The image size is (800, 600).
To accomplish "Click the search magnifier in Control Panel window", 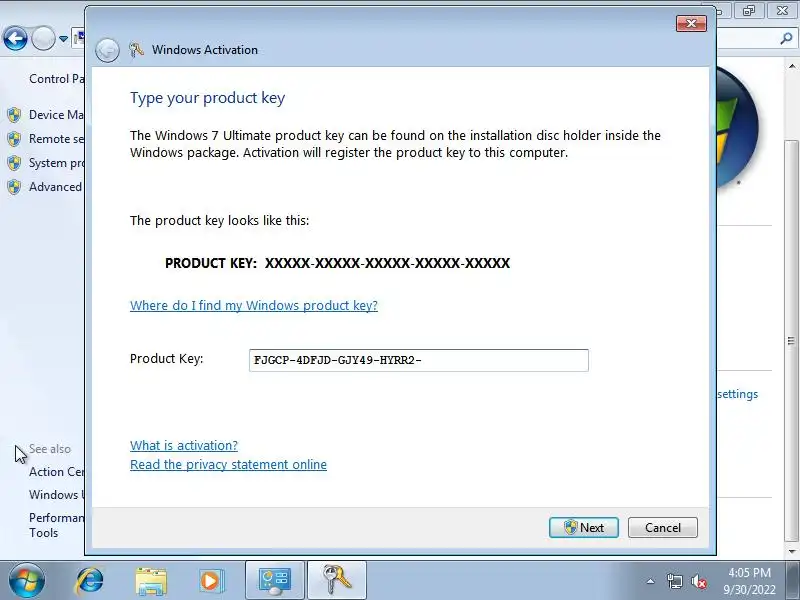I will pyautogui.click(x=786, y=38).
